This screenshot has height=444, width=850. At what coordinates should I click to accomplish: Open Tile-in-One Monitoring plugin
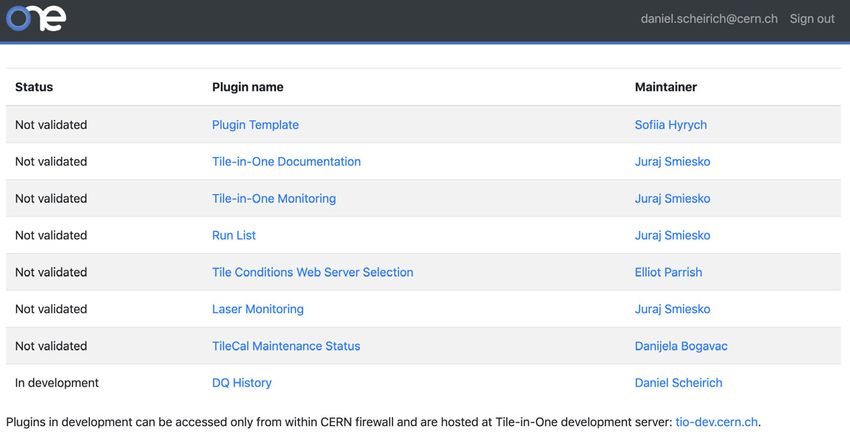pyautogui.click(x=274, y=198)
